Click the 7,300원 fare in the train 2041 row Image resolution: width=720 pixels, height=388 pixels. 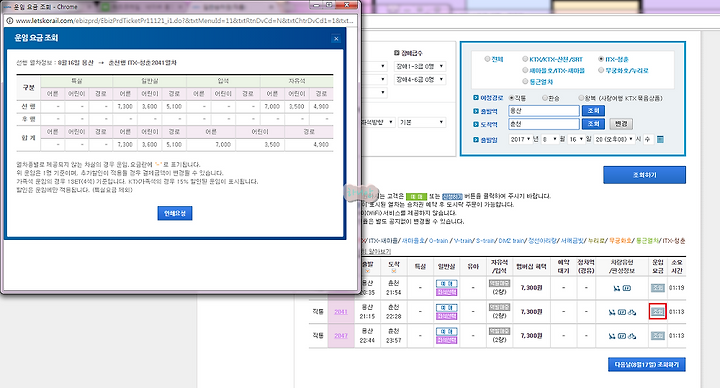(x=532, y=312)
